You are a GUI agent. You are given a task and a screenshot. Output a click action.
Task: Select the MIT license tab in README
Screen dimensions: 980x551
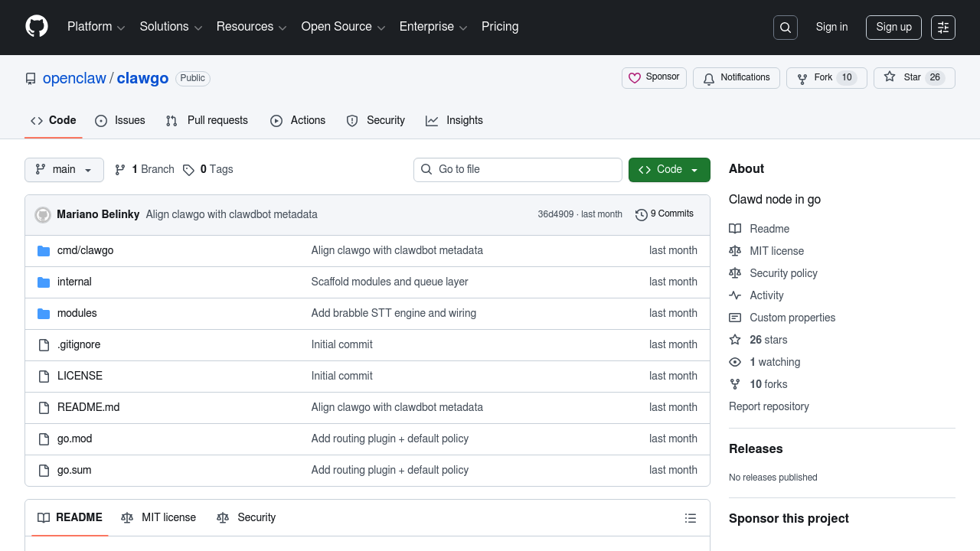pos(158,518)
